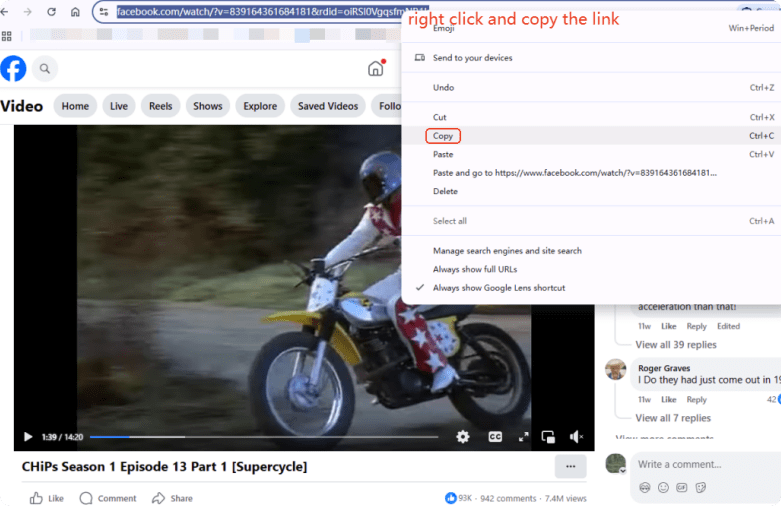Select Copy from the context menu
781x506 pixels.
point(443,136)
